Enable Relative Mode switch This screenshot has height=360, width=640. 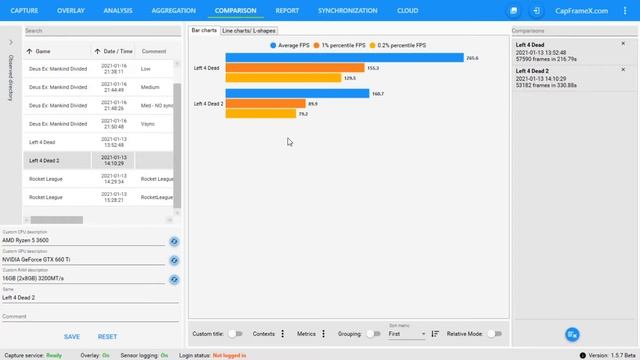click(494, 334)
